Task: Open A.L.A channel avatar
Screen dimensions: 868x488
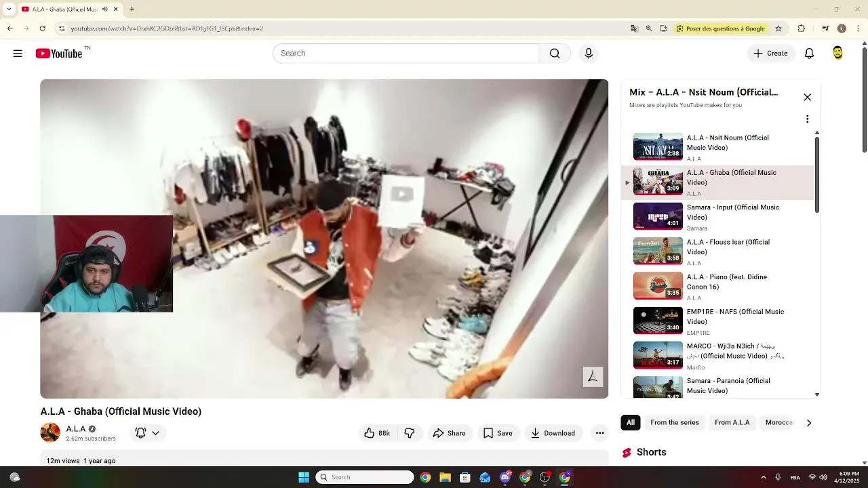Action: 50,432
